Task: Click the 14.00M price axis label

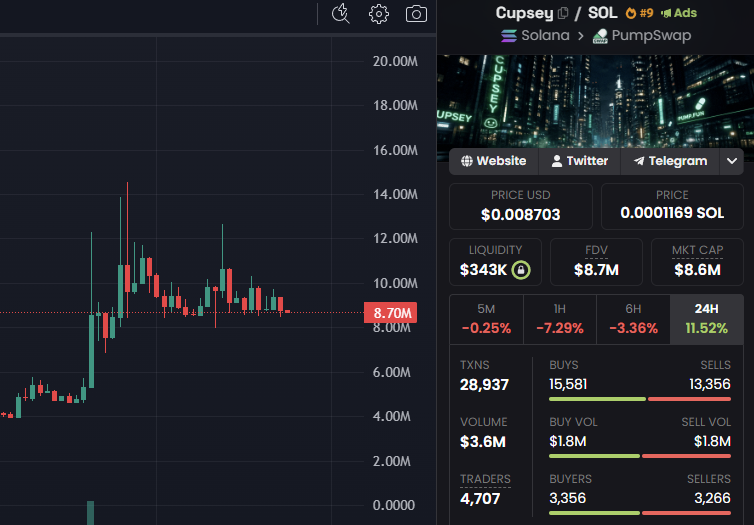Action: pyautogui.click(x=395, y=194)
